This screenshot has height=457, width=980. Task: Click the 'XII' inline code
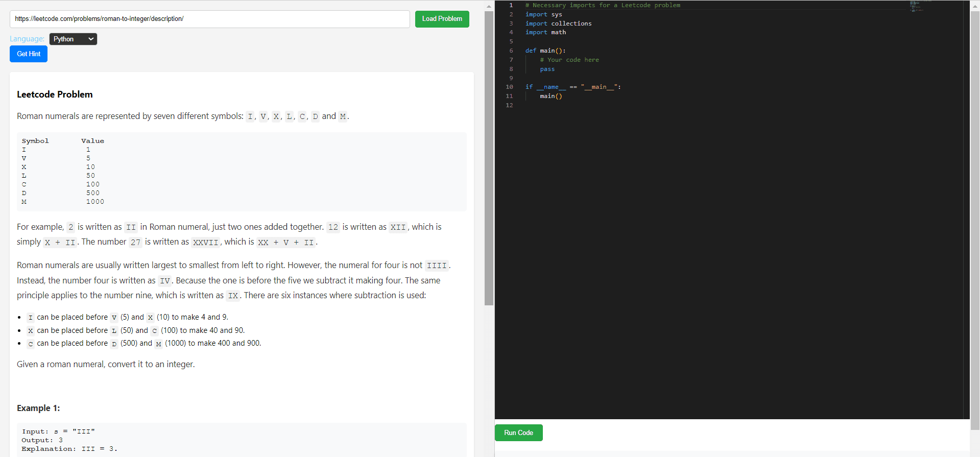398,227
